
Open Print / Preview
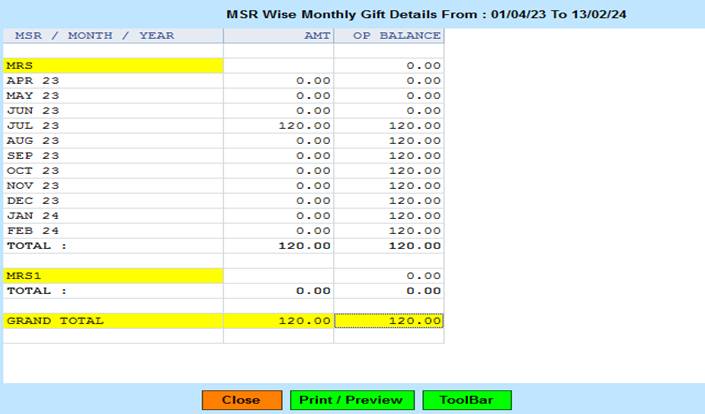pos(352,400)
